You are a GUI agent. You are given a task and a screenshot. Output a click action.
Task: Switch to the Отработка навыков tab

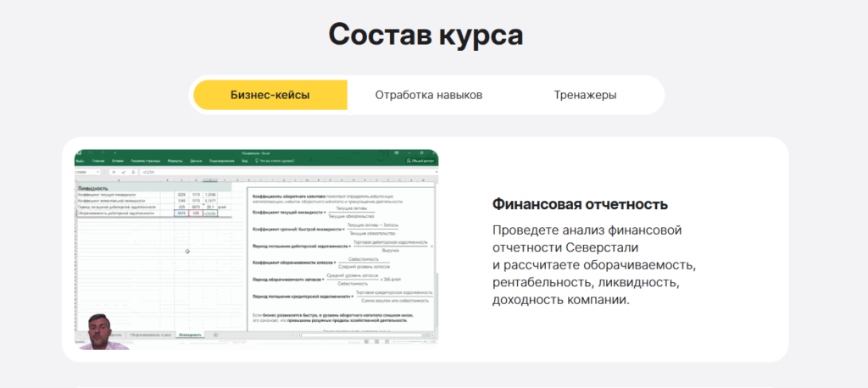click(428, 95)
